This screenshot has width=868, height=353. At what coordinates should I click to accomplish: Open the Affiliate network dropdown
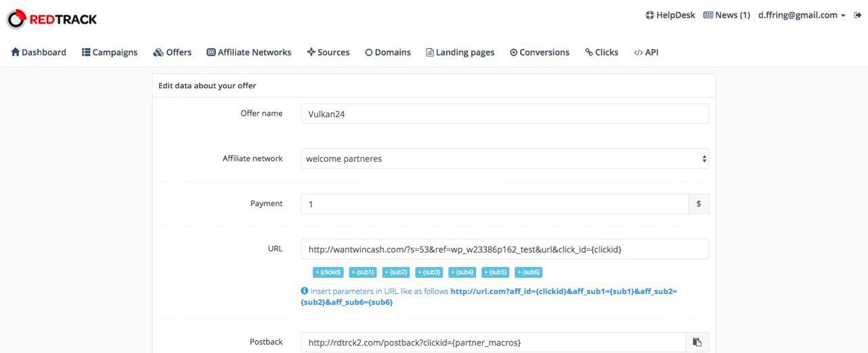pyautogui.click(x=505, y=159)
